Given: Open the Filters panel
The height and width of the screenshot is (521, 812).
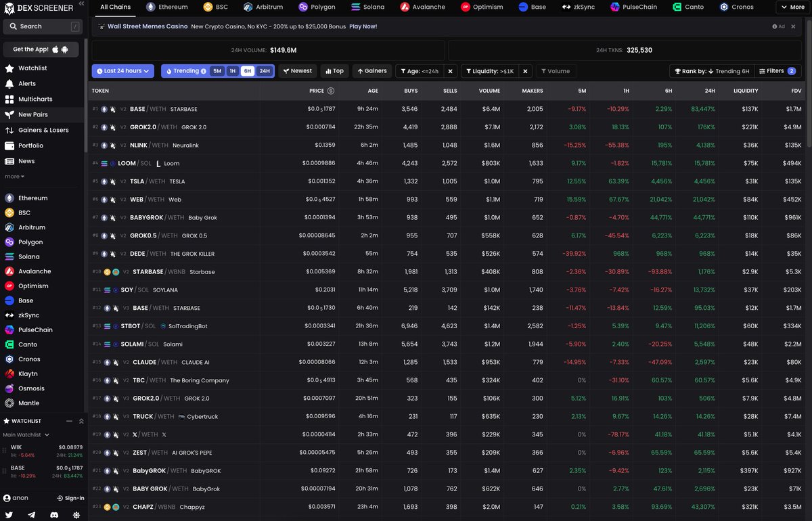Looking at the screenshot, I should pyautogui.click(x=777, y=71).
